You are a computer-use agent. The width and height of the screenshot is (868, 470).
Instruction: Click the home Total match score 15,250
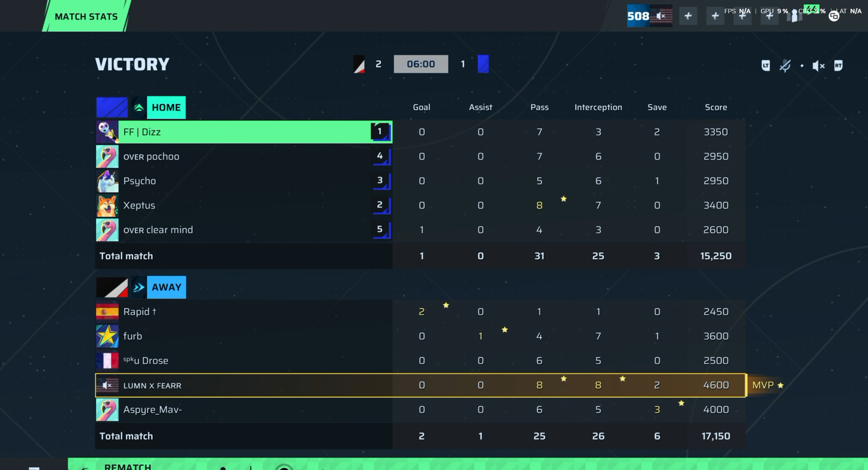[x=716, y=256]
